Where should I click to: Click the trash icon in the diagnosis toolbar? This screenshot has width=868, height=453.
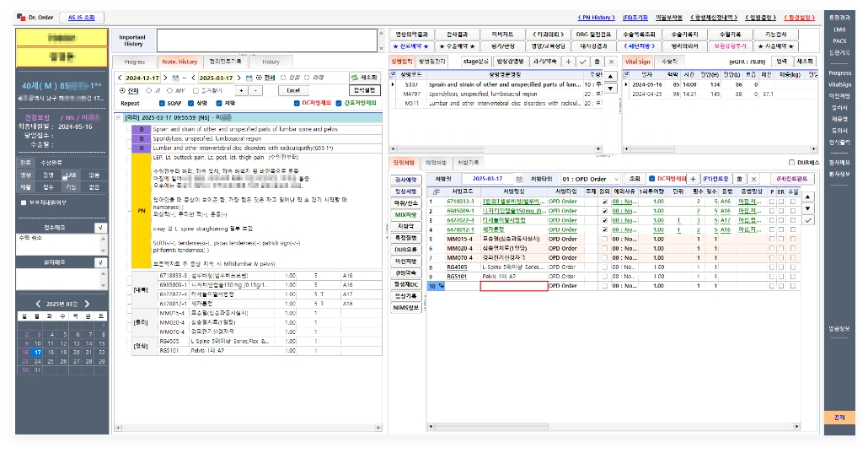597,62
